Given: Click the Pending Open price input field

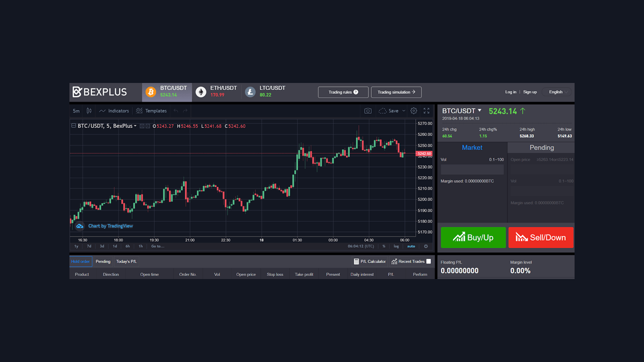Looking at the screenshot, I should click(541, 169).
